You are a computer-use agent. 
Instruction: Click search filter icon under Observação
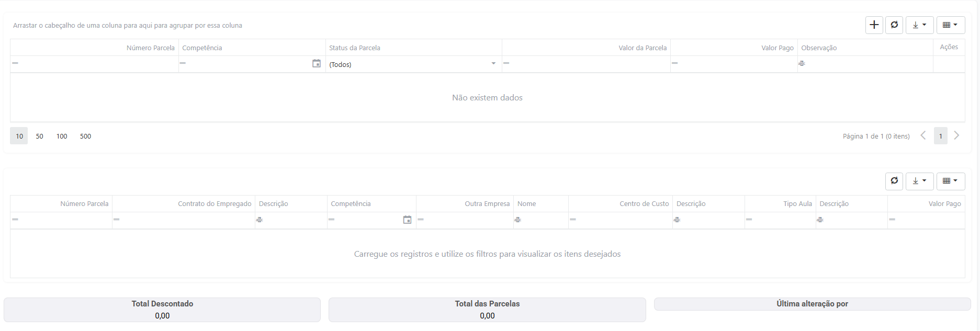tap(802, 63)
